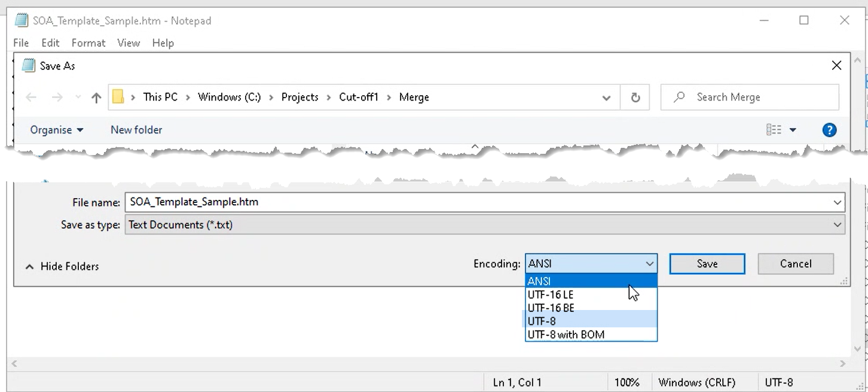The height and width of the screenshot is (392, 868).
Task: Change the file view layout icon
Action: tap(774, 130)
